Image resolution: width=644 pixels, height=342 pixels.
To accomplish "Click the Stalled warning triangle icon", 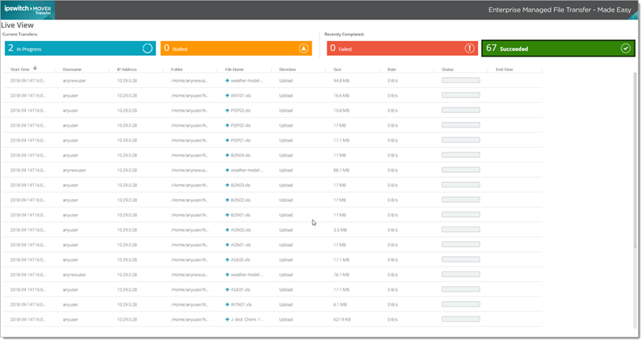I will [303, 49].
